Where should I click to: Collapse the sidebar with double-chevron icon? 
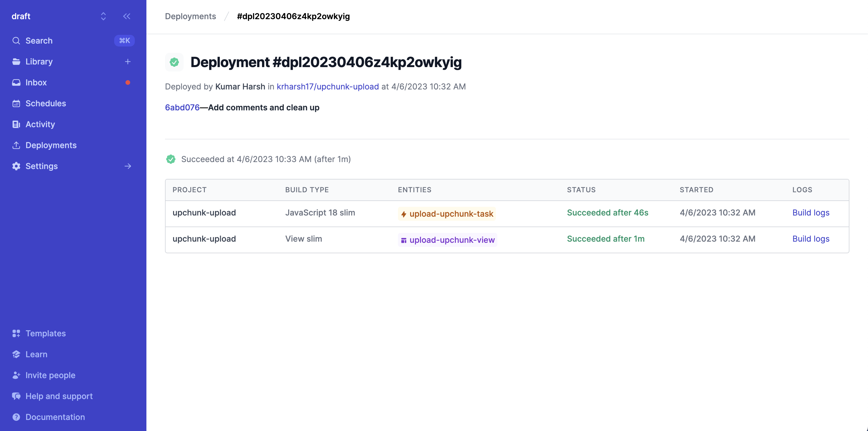127,16
